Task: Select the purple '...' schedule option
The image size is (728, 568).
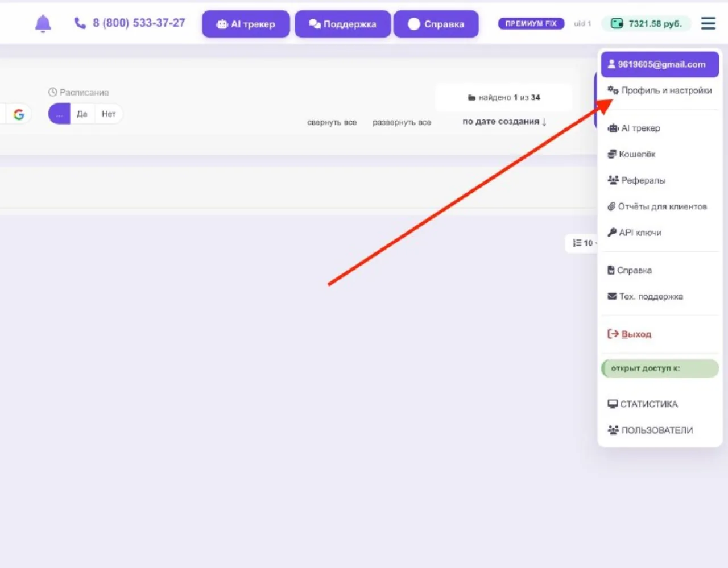Action: pos(59,114)
